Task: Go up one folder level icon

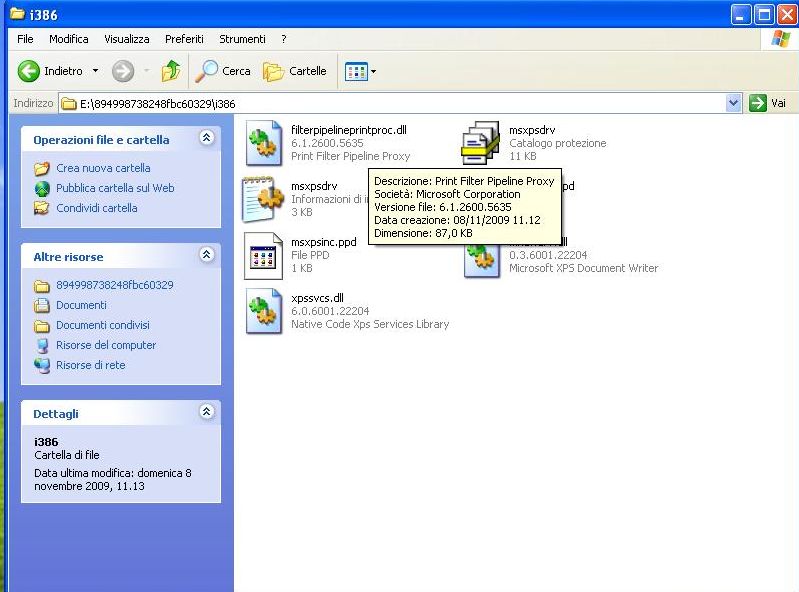Action: click(x=171, y=71)
